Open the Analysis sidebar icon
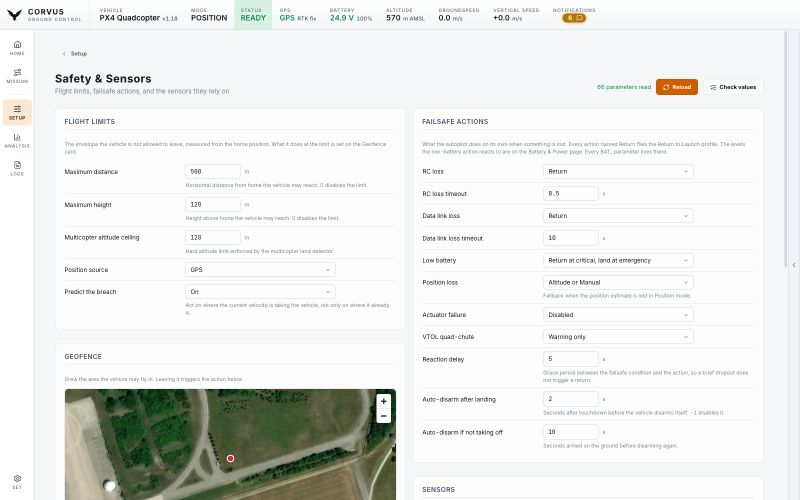This screenshot has width=800, height=500. tap(17, 140)
